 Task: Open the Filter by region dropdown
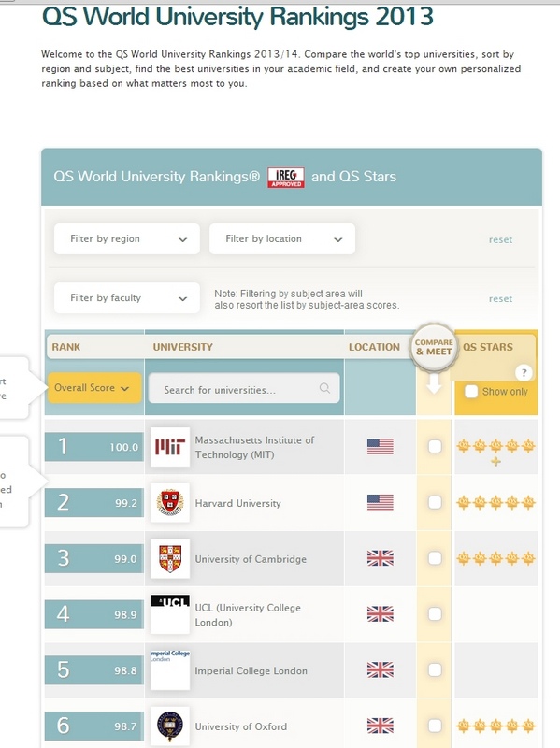pyautogui.click(x=127, y=239)
